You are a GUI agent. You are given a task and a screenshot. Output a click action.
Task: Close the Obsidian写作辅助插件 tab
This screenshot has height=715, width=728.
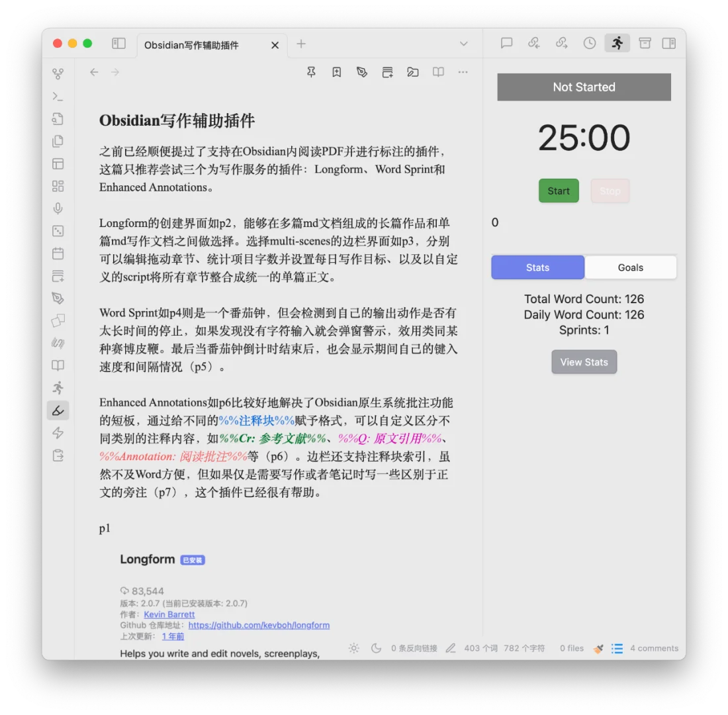click(275, 45)
